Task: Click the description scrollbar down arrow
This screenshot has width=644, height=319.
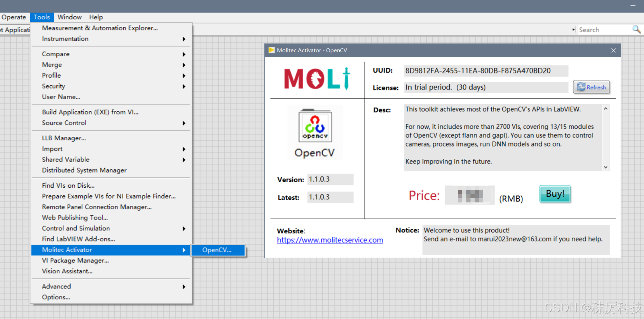Action: click(606, 167)
